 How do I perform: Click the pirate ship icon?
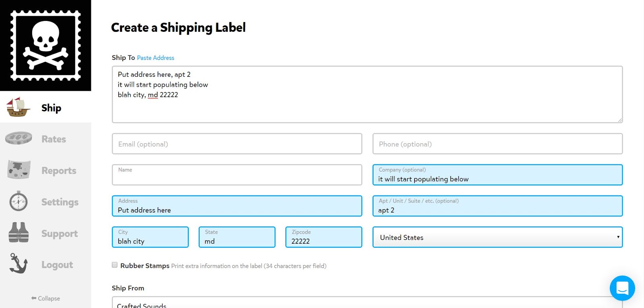pos(18,107)
